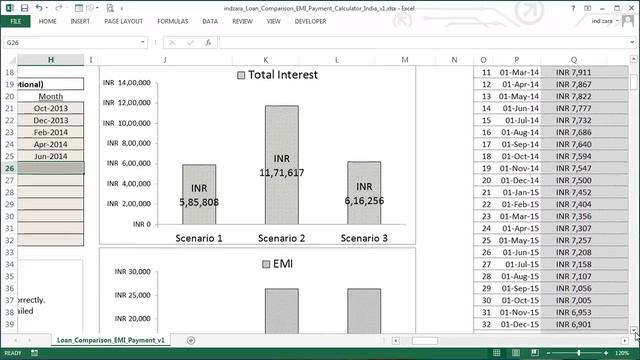Click the EMI chart legend entry
Viewport: 640px width, 360px height.
click(x=278, y=264)
